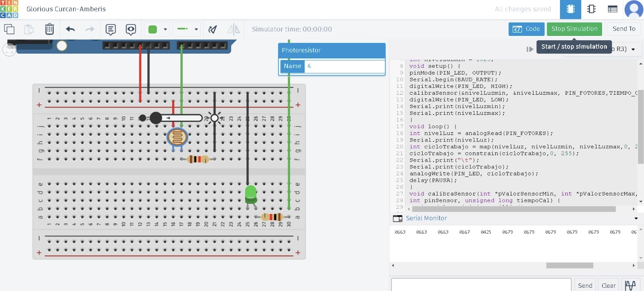Toggle the serial monitor graph view
Image resolution: width=644 pixels, height=291 pixels.
tap(630, 285)
